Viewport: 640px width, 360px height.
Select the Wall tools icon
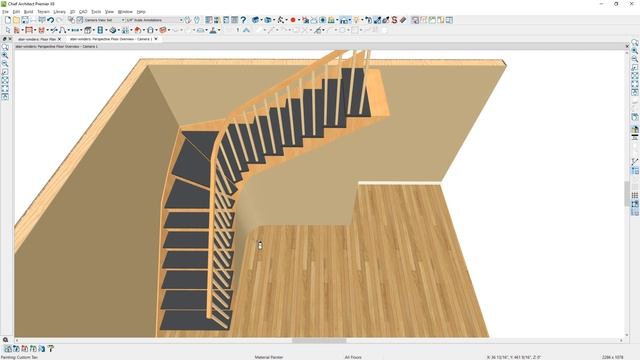pos(17,30)
